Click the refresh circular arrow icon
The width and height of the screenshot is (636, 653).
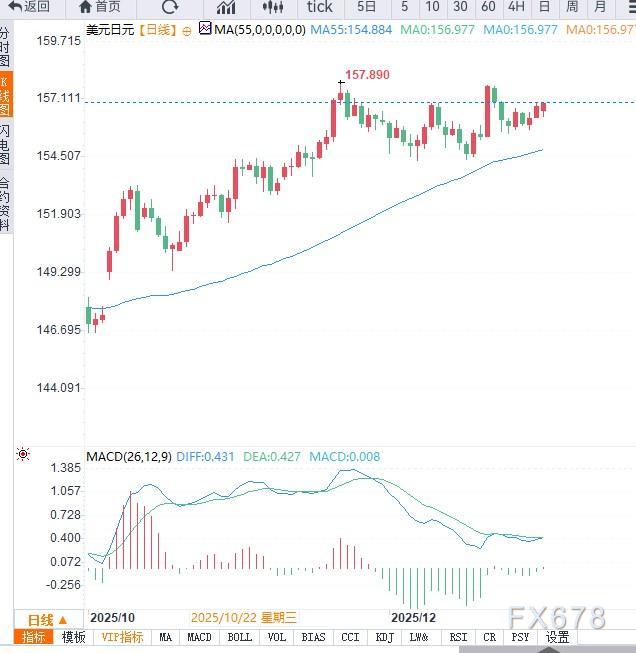click(x=169, y=7)
